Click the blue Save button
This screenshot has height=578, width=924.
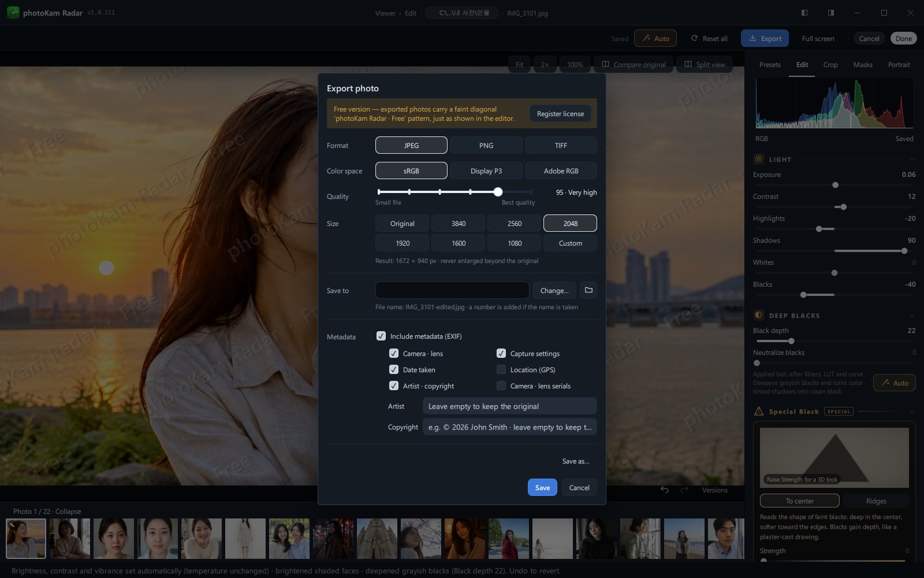tap(542, 487)
